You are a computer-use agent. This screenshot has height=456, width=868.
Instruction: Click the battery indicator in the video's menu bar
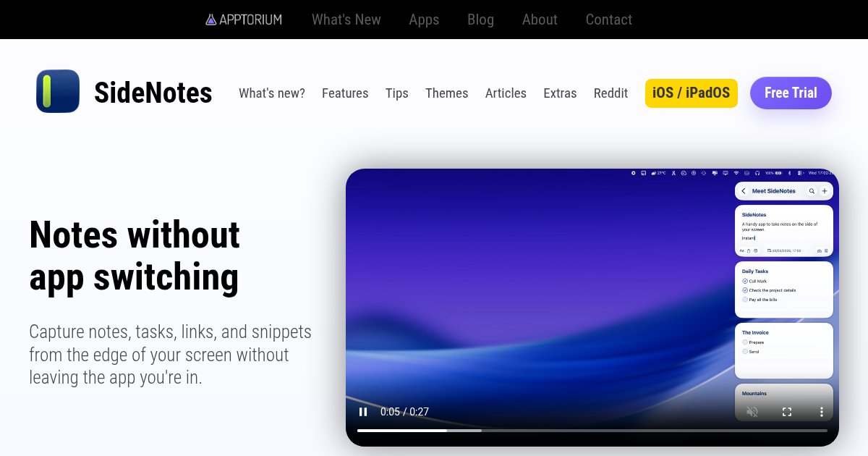click(774, 173)
